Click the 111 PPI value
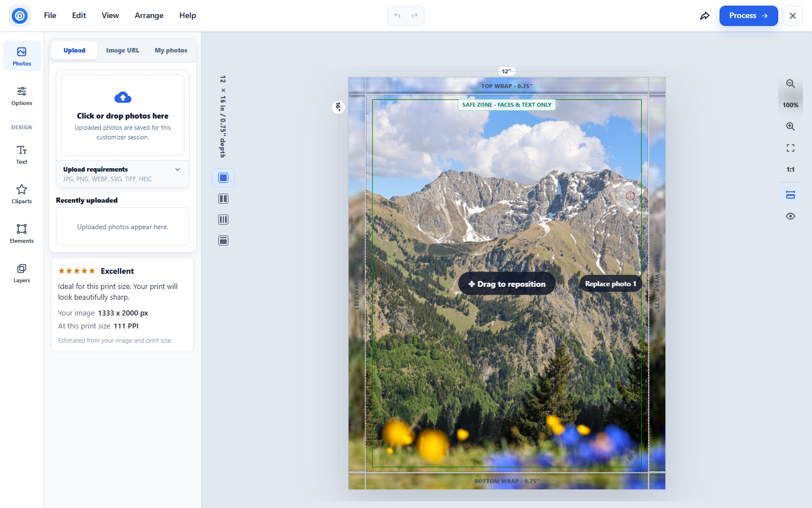This screenshot has width=812, height=508. tap(126, 326)
